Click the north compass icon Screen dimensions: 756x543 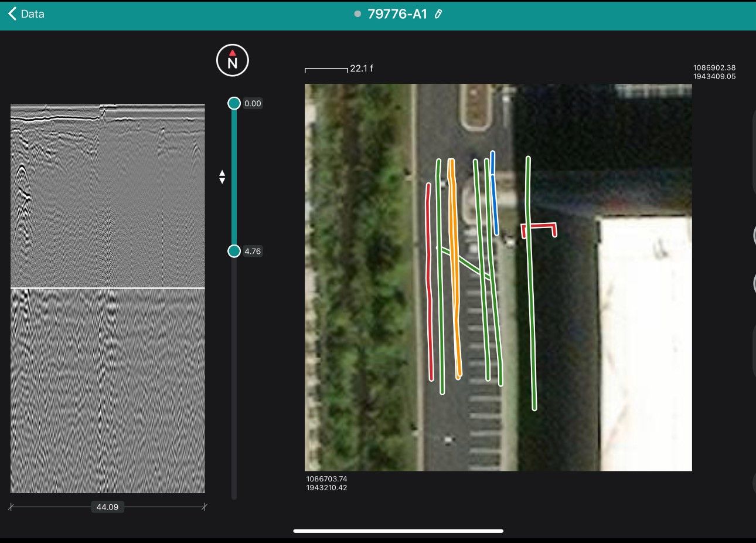pos(233,60)
